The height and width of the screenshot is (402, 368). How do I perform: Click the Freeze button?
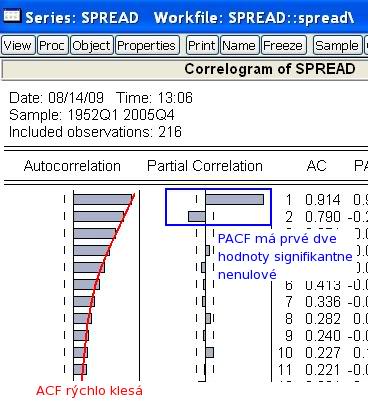coord(283,45)
